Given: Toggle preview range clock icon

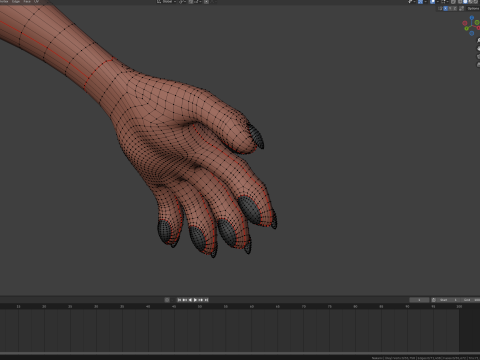Looking at the screenshot, I should [x=434, y=300].
